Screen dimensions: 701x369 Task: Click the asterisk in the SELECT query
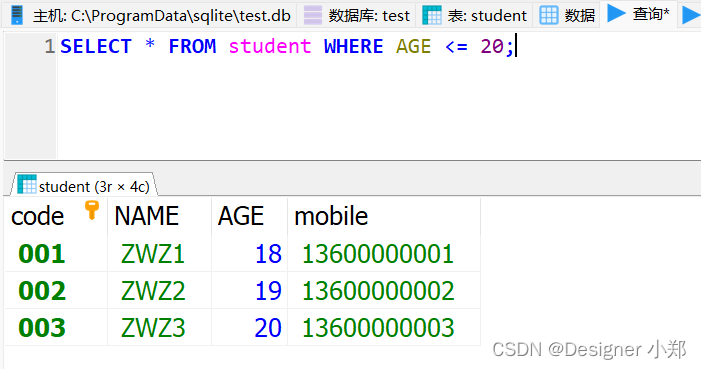[150, 44]
